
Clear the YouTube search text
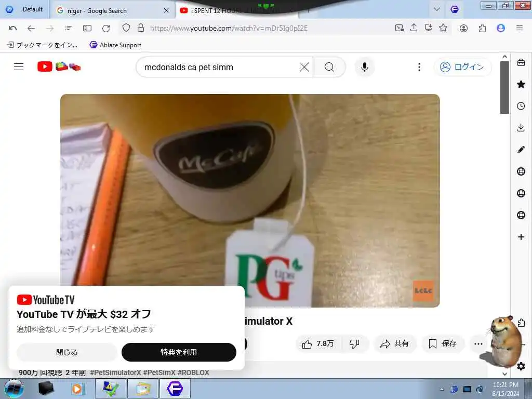coord(304,67)
